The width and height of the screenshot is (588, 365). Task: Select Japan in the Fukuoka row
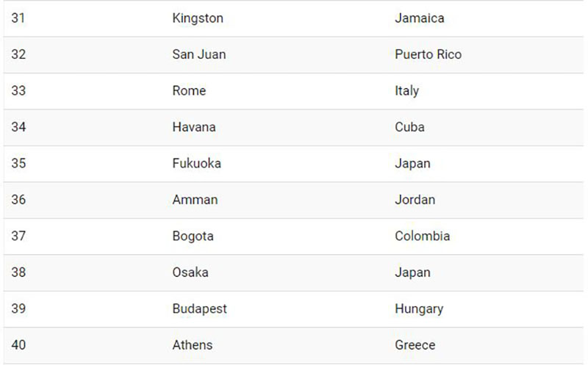tap(412, 163)
